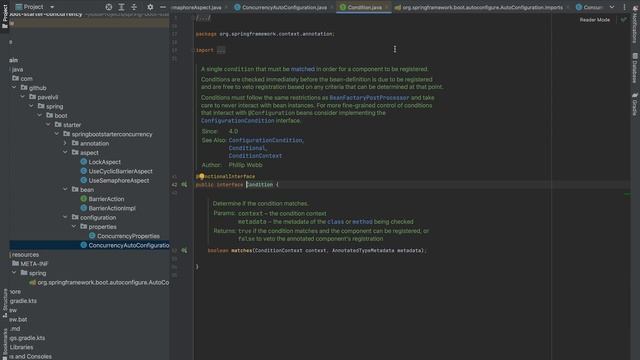This screenshot has width=640, height=360.
Task: Click the inspections checkmark widget
Action: pos(623,20)
